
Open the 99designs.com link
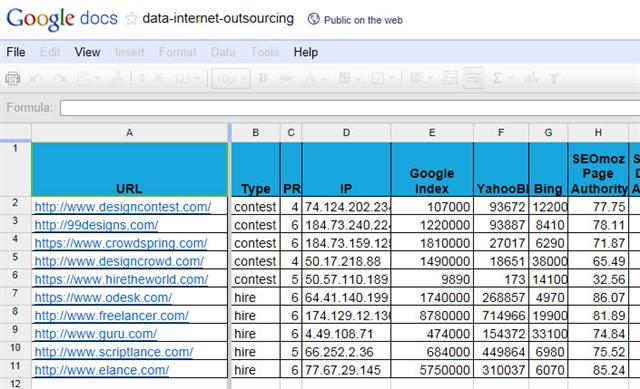tap(96, 225)
